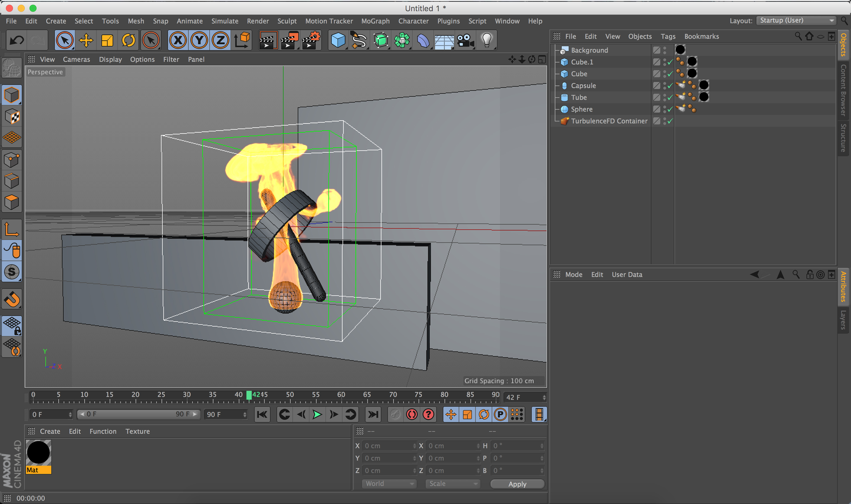Open the Material Manager Create menu
The height and width of the screenshot is (504, 851).
(x=50, y=431)
